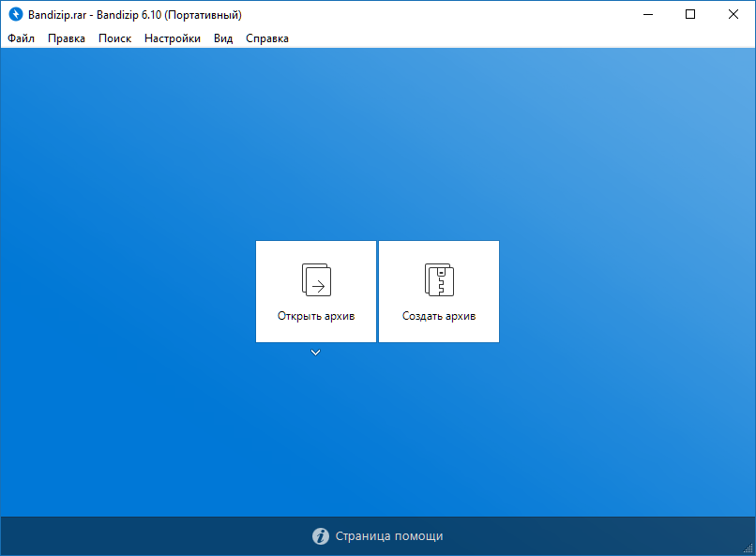The image size is (756, 556).
Task: Expand recent archives chevron below Открыть архив
Action: tap(316, 353)
